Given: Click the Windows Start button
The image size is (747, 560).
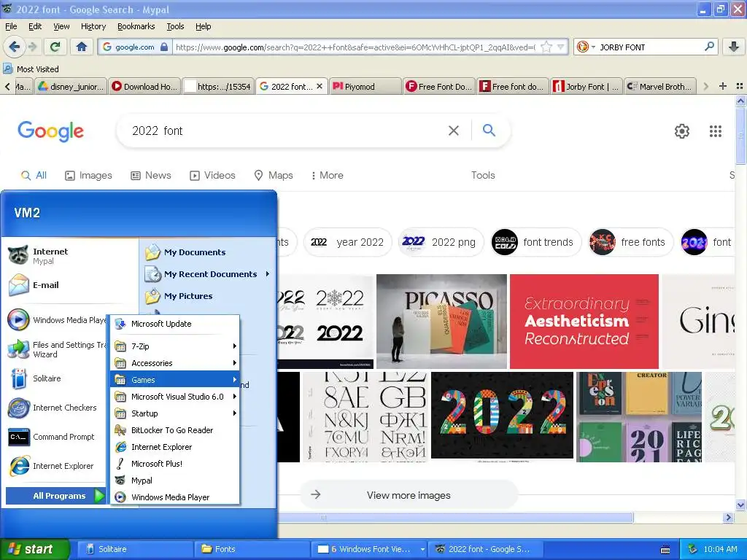Looking at the screenshot, I should point(35,549).
